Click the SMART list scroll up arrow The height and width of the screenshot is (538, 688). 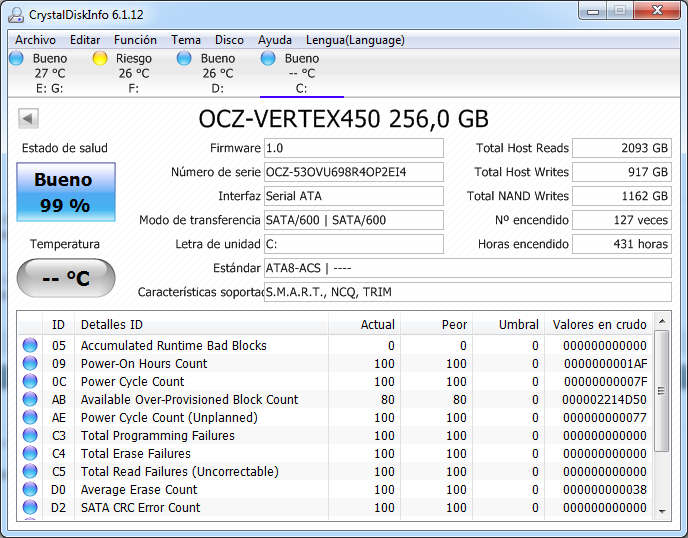(x=662, y=321)
